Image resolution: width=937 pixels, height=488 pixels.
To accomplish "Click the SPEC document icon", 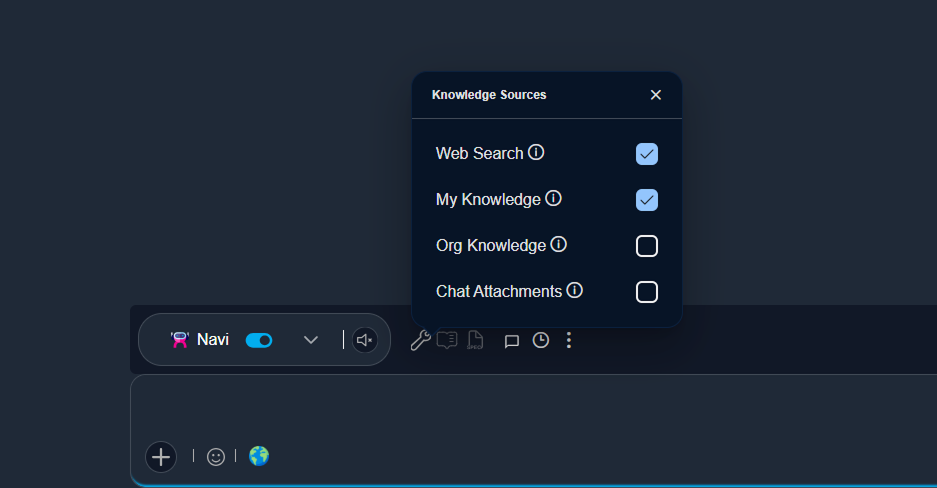I will click(x=476, y=341).
